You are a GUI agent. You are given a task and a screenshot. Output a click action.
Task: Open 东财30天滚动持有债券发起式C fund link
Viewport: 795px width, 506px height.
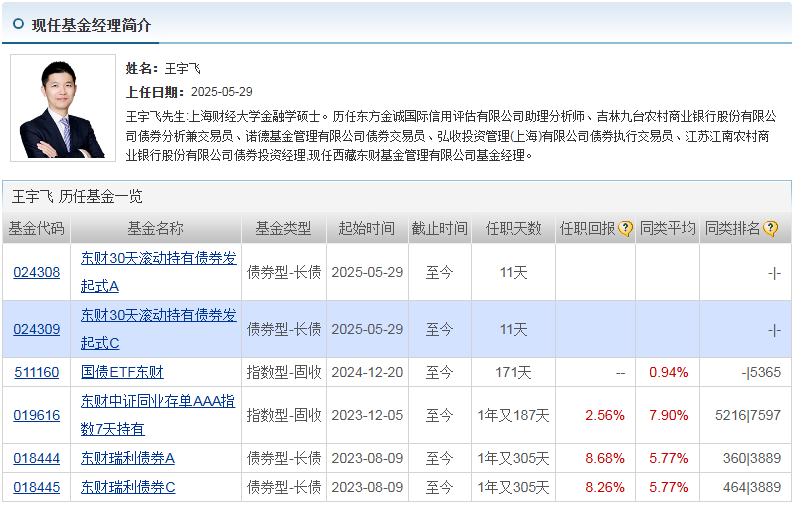pyautogui.click(x=158, y=329)
